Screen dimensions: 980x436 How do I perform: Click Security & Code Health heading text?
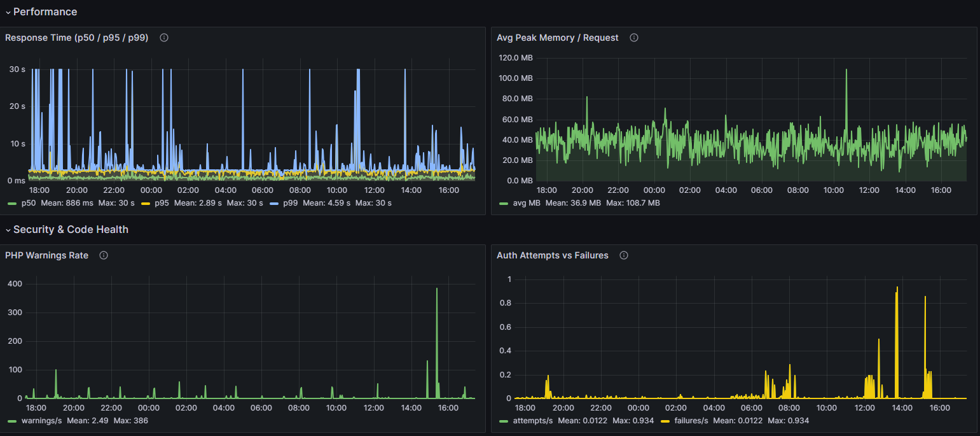pyautogui.click(x=71, y=229)
